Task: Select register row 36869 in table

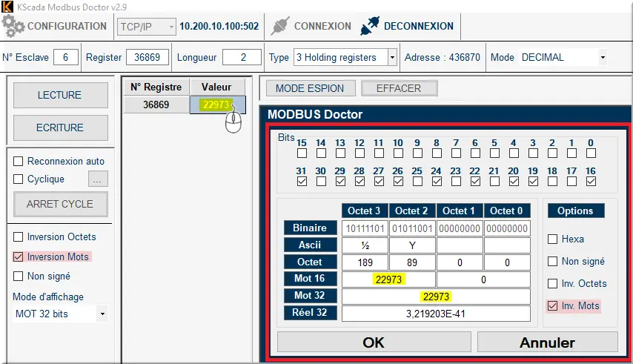Action: [x=156, y=105]
